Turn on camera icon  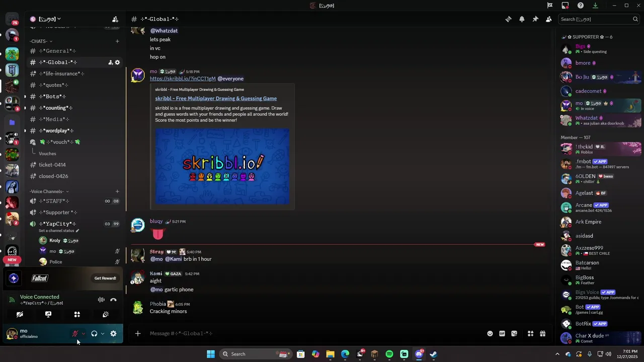[x=20, y=314]
